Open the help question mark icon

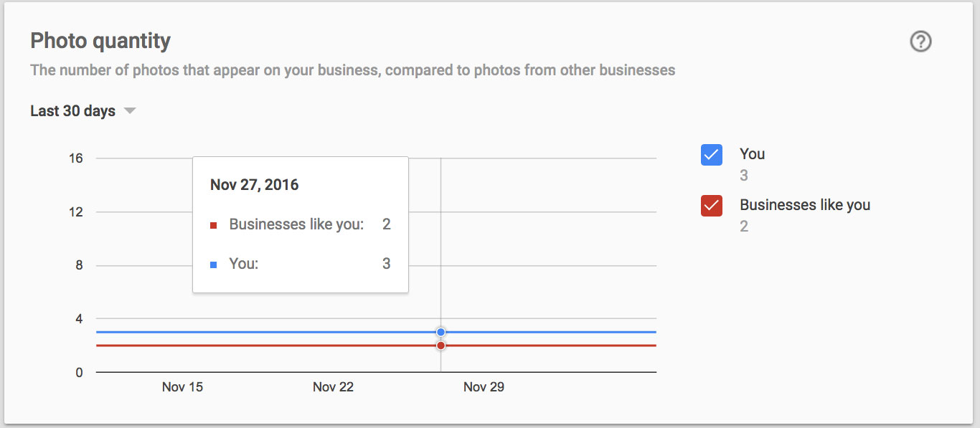(x=920, y=42)
